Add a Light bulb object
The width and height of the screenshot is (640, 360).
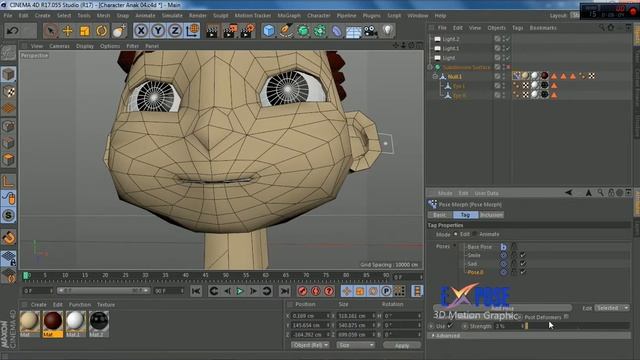point(388,31)
